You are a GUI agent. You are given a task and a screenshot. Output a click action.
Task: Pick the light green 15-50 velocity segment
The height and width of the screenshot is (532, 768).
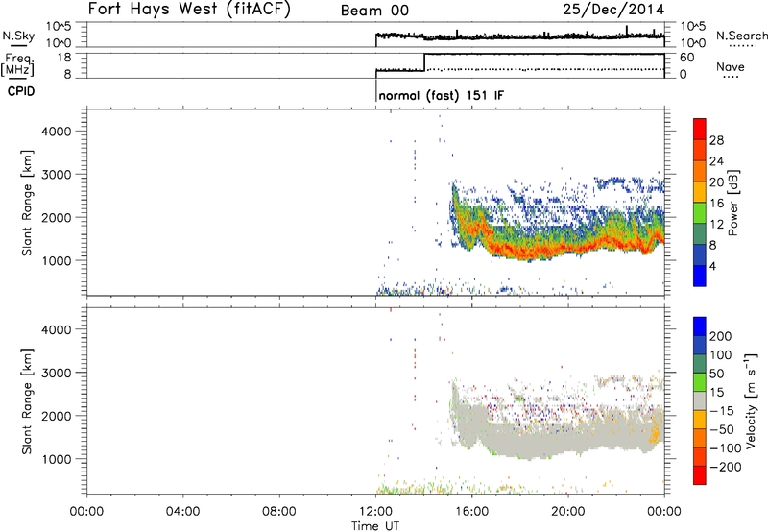(700, 382)
